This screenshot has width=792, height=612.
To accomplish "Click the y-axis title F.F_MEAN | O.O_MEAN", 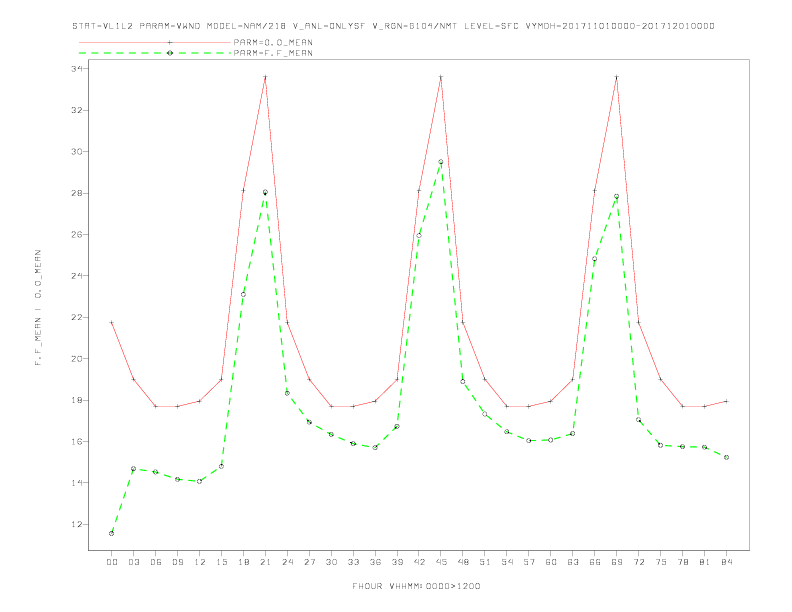I will coord(38,308).
